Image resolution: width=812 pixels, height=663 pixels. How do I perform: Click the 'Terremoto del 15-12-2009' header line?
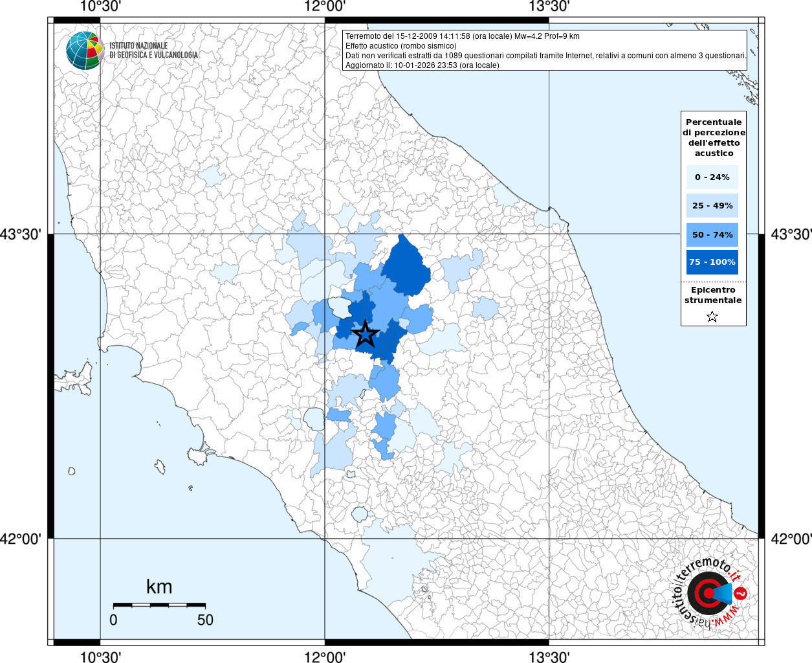(462, 36)
